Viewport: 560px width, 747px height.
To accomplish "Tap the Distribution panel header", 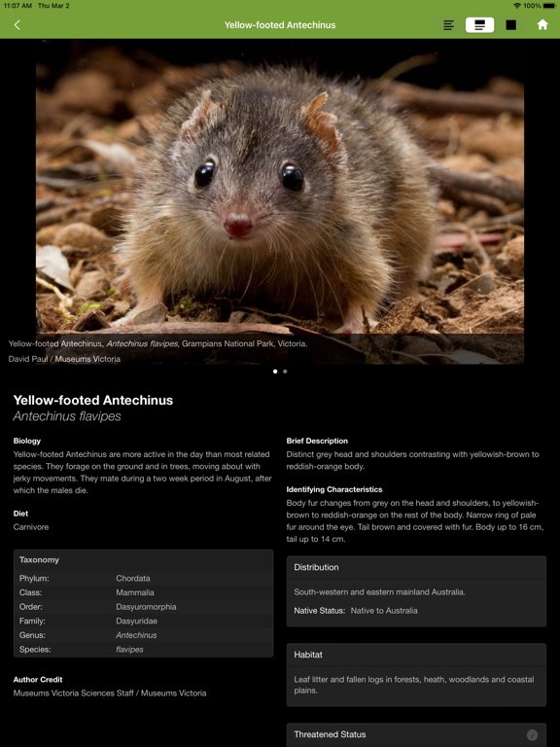I will coord(416,567).
